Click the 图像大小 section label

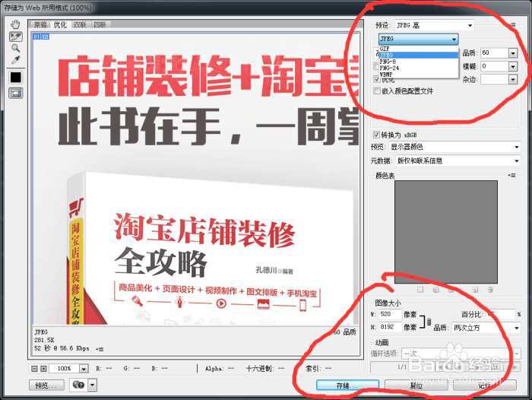pyautogui.click(x=388, y=303)
